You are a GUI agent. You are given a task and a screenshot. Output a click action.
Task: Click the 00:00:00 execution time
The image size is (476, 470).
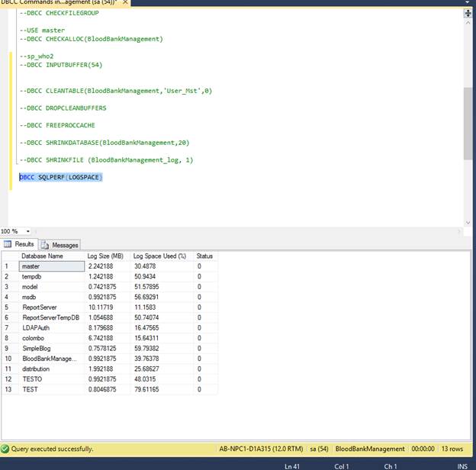(423, 449)
